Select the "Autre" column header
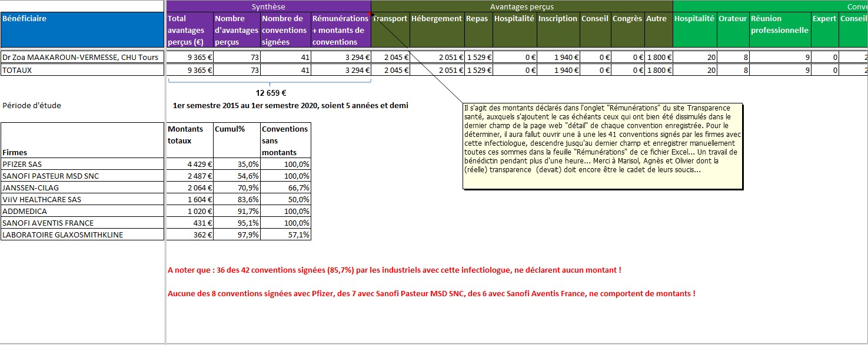This screenshot has height=345, width=868. pyautogui.click(x=659, y=30)
